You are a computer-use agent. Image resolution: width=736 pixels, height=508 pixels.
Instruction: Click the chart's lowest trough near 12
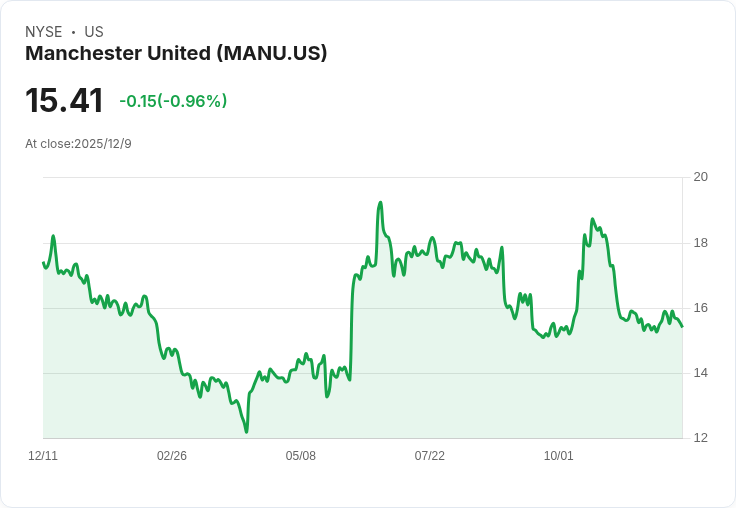[246, 431]
